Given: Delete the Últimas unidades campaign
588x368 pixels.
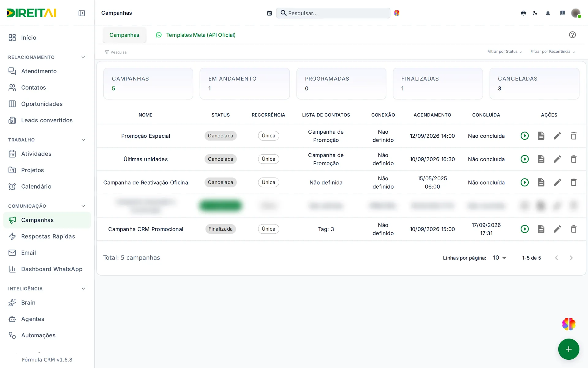Looking at the screenshot, I should coord(574,159).
